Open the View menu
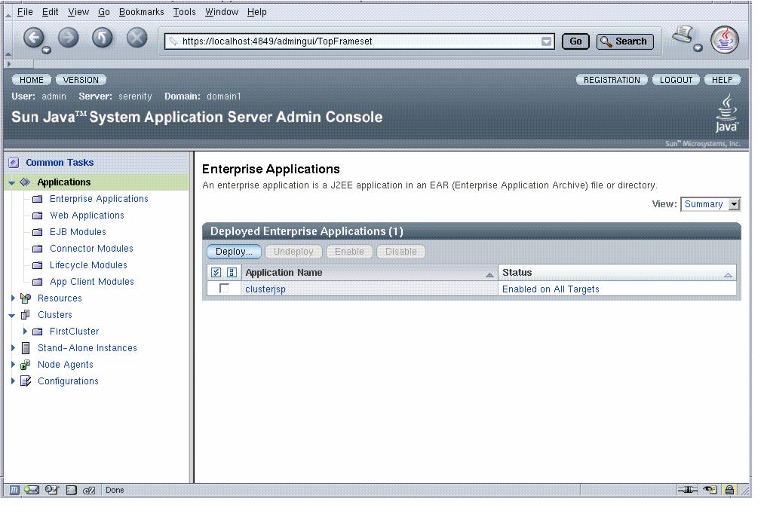The width and height of the screenshot is (767, 532). click(x=78, y=12)
